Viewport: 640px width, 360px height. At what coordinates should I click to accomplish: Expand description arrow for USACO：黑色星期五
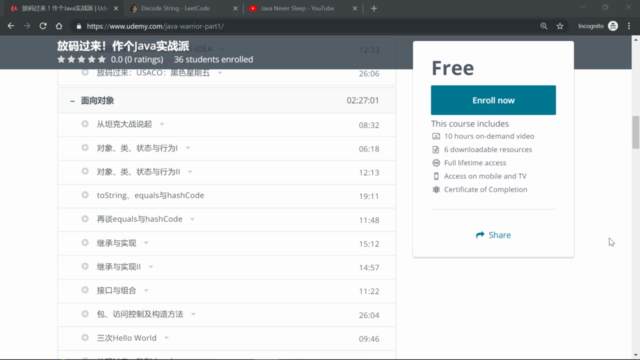(220, 73)
